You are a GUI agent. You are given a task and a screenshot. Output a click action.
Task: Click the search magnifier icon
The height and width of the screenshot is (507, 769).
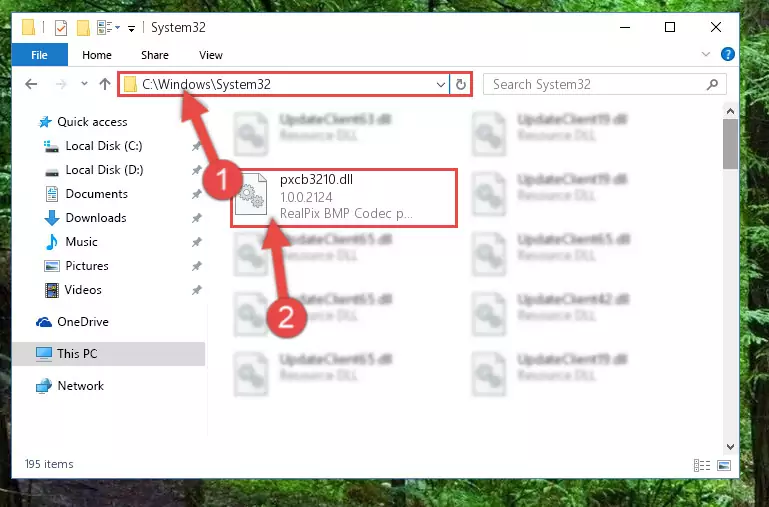click(x=713, y=84)
